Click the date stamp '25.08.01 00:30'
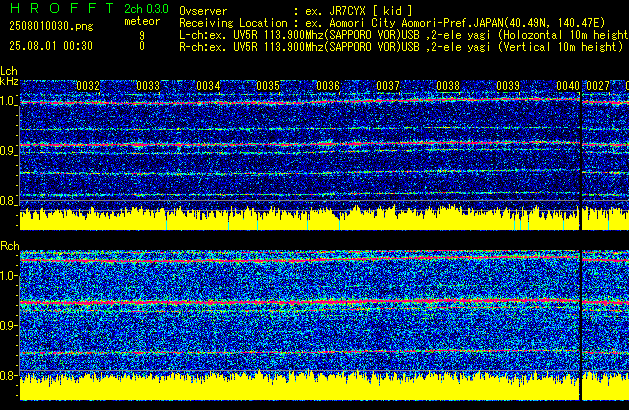This screenshot has height=410, width=629. coord(51,46)
